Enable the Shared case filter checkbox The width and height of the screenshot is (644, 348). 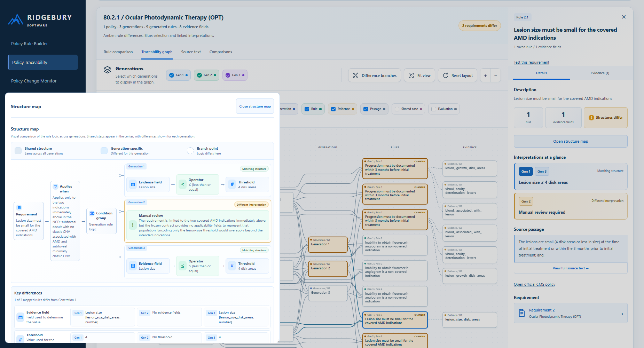[x=397, y=109]
